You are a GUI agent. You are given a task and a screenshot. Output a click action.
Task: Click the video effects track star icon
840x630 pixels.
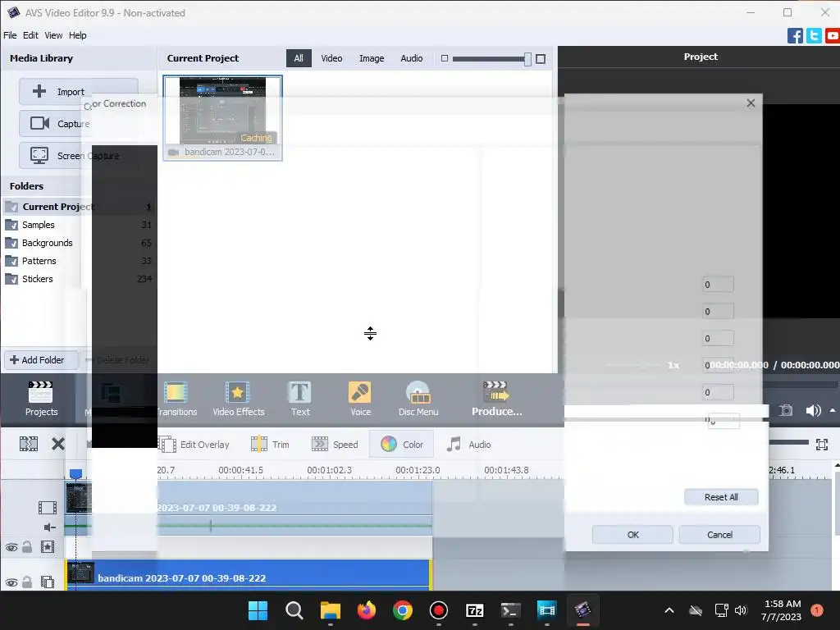[x=47, y=547]
